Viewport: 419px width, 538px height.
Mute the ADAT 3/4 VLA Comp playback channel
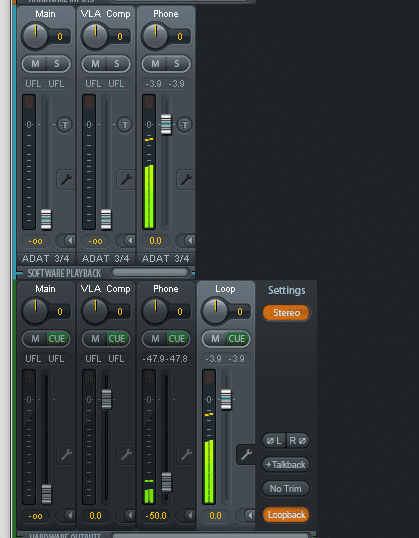click(95, 64)
